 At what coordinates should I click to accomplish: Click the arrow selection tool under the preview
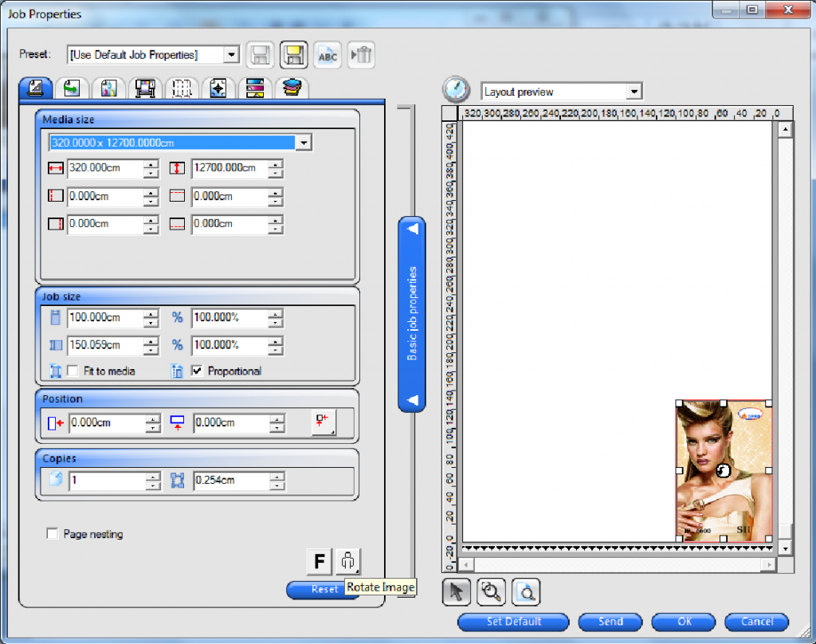coord(456,591)
